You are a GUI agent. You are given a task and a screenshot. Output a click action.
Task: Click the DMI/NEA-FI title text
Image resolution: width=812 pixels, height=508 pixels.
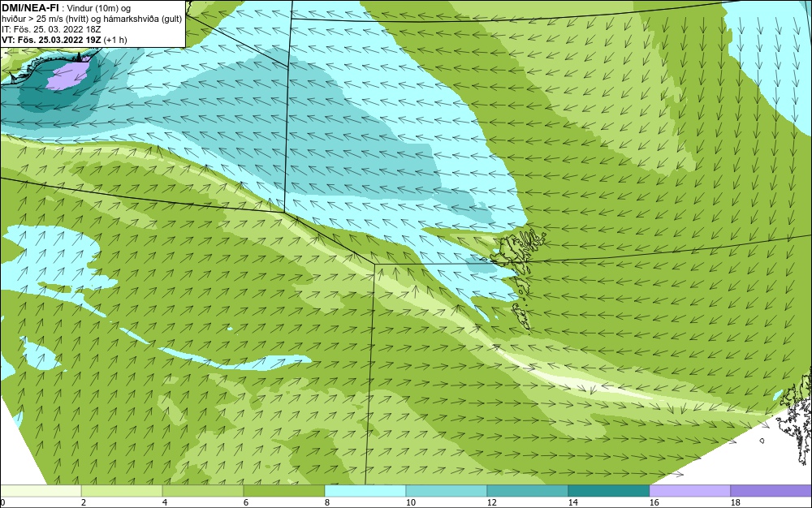31,7
